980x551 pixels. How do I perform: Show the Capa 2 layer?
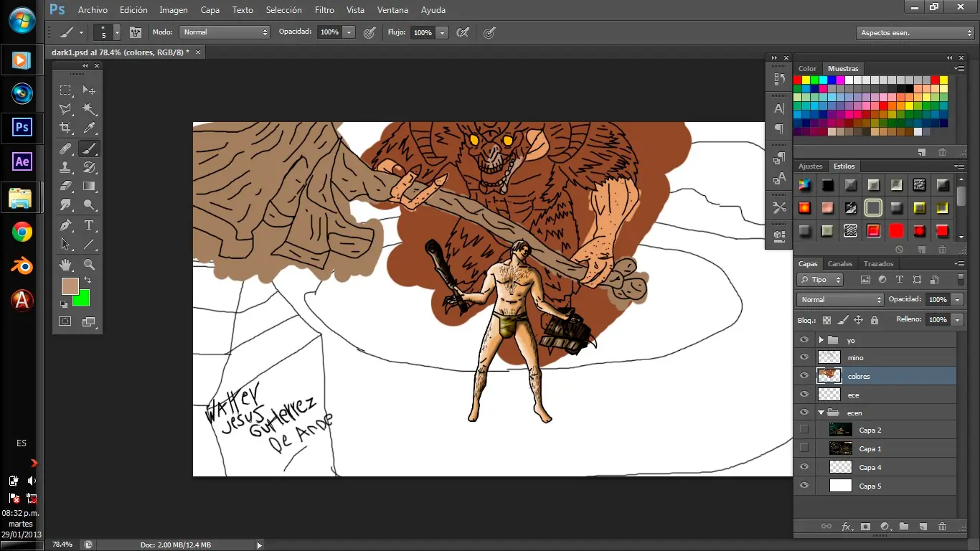pyautogui.click(x=804, y=430)
